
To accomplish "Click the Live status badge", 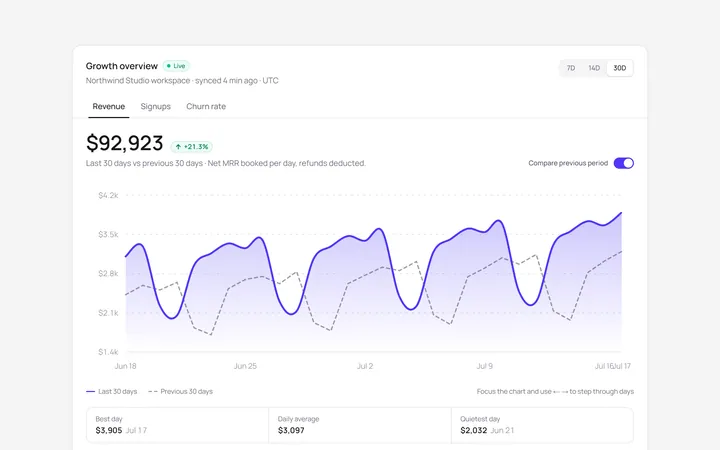I will coord(176,66).
